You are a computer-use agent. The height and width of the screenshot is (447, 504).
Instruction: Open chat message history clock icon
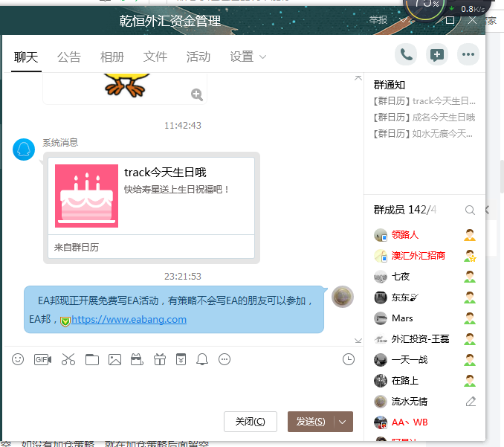point(349,359)
